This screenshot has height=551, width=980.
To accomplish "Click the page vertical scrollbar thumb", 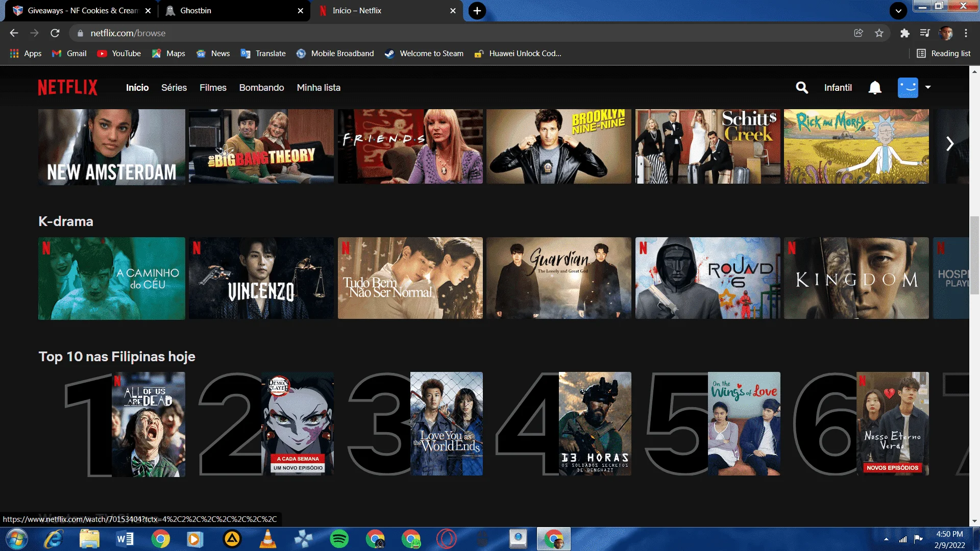I will click(974, 255).
